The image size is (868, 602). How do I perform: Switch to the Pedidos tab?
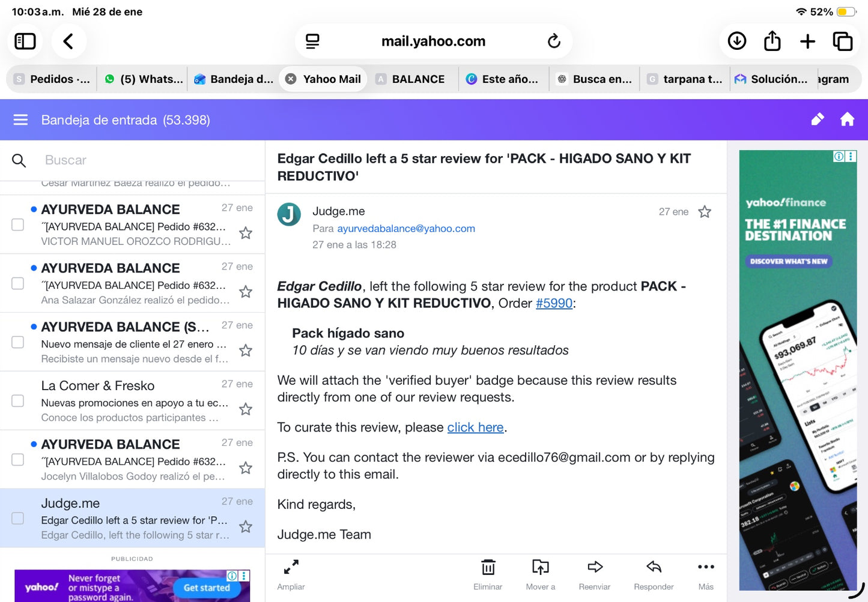point(52,79)
